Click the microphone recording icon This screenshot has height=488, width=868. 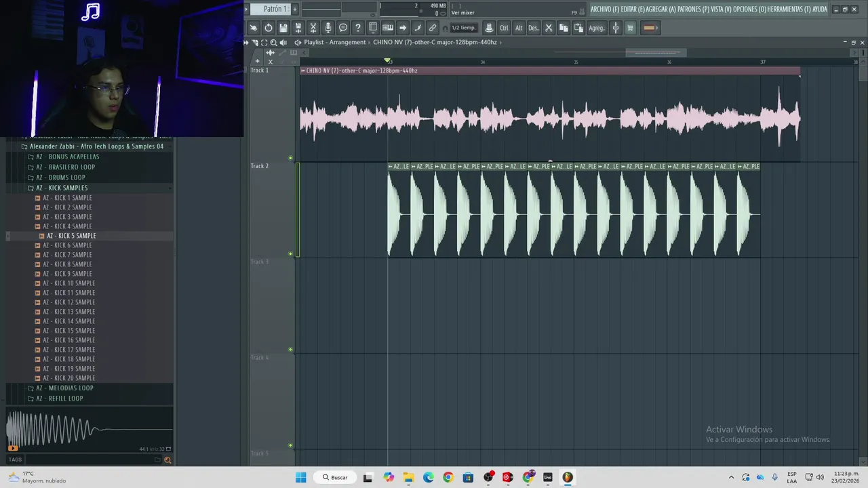pos(328,28)
